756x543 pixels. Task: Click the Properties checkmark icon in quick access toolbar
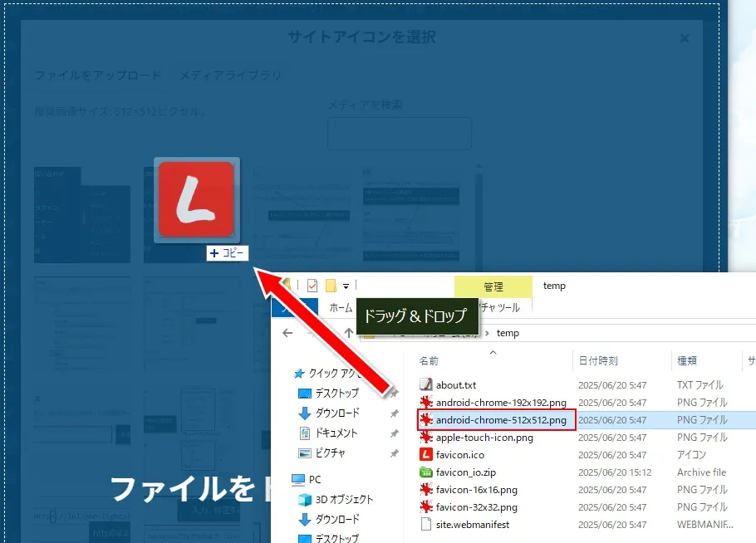(x=312, y=286)
